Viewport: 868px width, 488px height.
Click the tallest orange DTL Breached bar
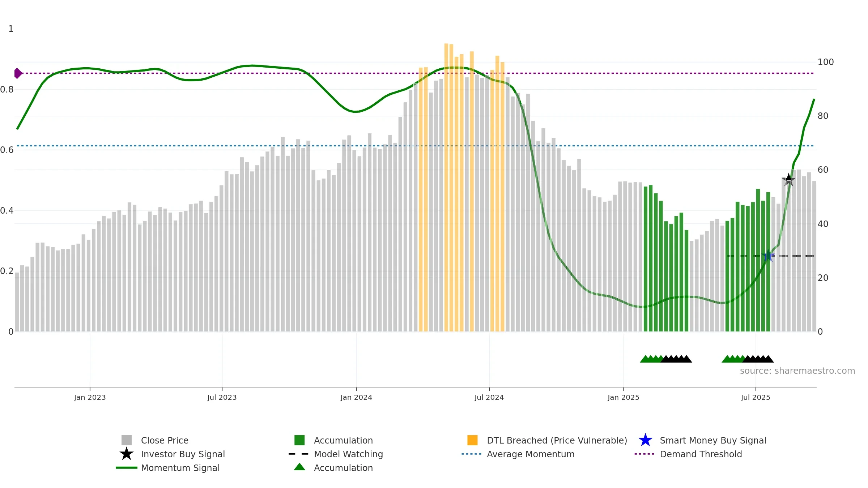pos(446,187)
